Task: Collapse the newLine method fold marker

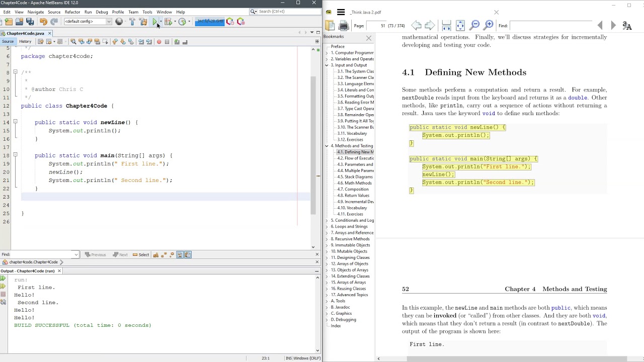Action: tap(15, 122)
